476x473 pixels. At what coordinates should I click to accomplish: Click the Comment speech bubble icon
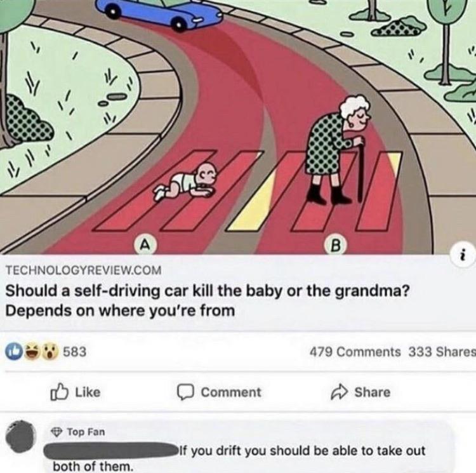tap(185, 392)
